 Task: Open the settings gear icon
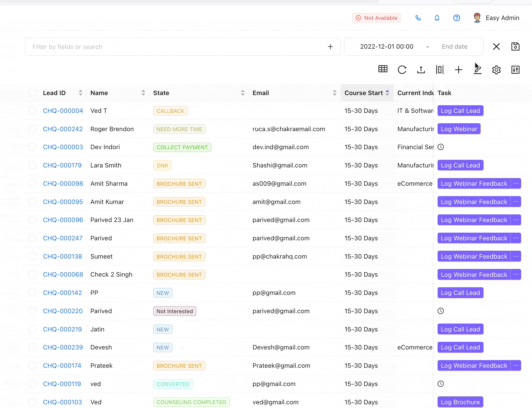point(496,70)
